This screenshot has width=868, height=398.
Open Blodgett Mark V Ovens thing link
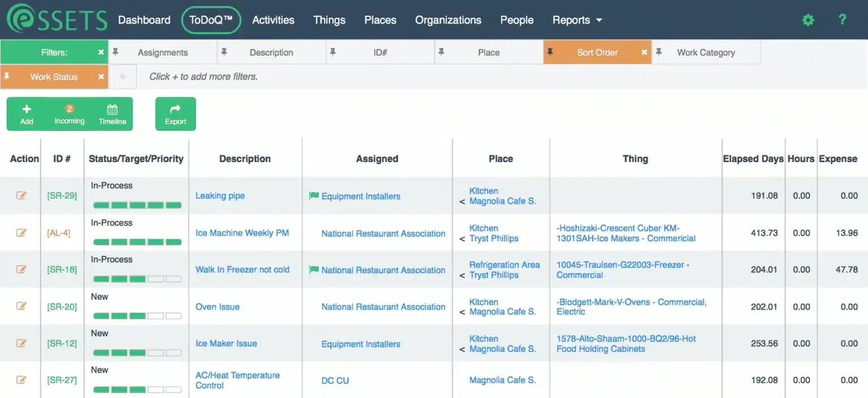pyautogui.click(x=631, y=307)
